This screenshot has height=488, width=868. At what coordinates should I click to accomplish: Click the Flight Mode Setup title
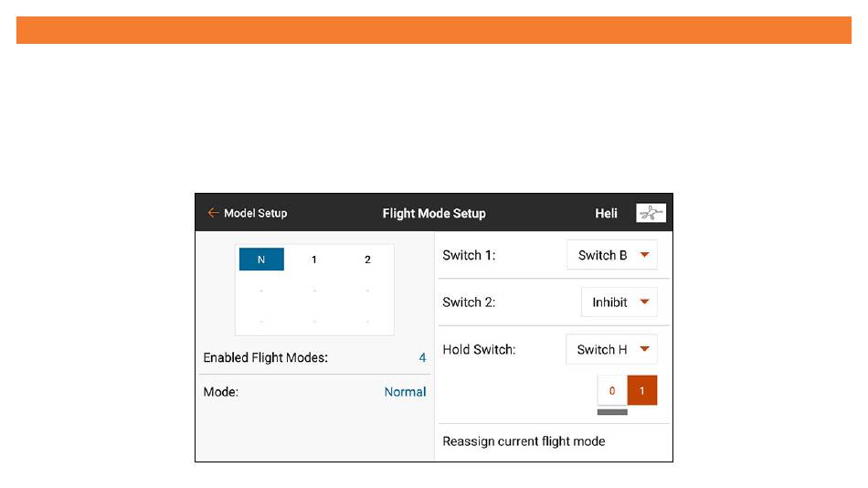click(434, 213)
